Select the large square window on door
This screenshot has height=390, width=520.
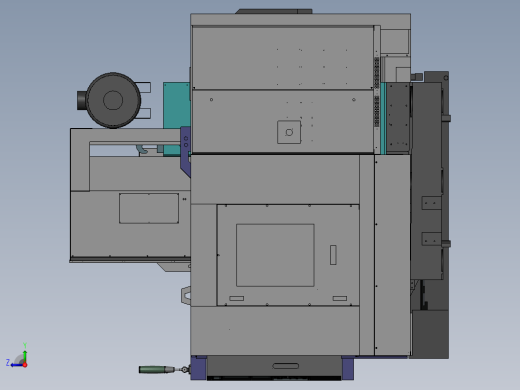point(275,255)
